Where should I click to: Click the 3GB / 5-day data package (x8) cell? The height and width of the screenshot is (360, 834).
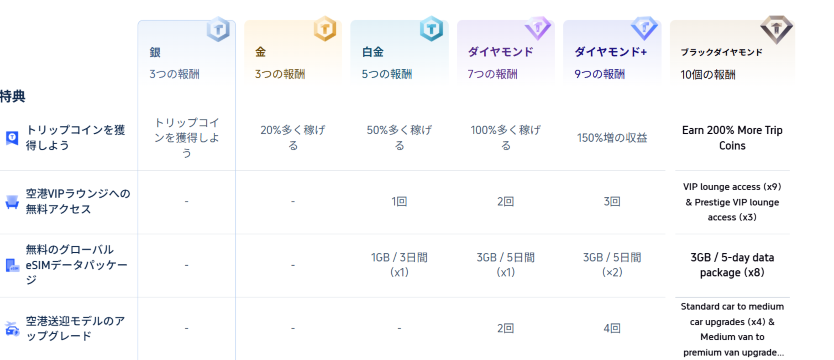(732, 265)
